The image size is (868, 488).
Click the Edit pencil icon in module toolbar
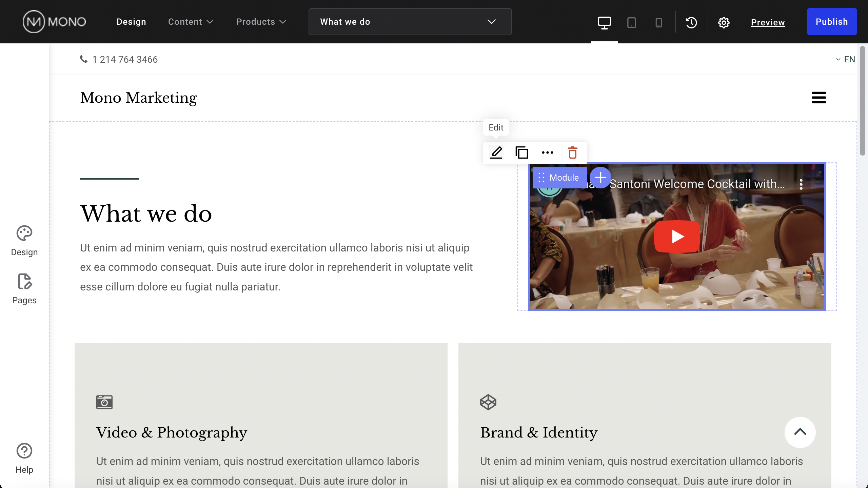coord(496,153)
